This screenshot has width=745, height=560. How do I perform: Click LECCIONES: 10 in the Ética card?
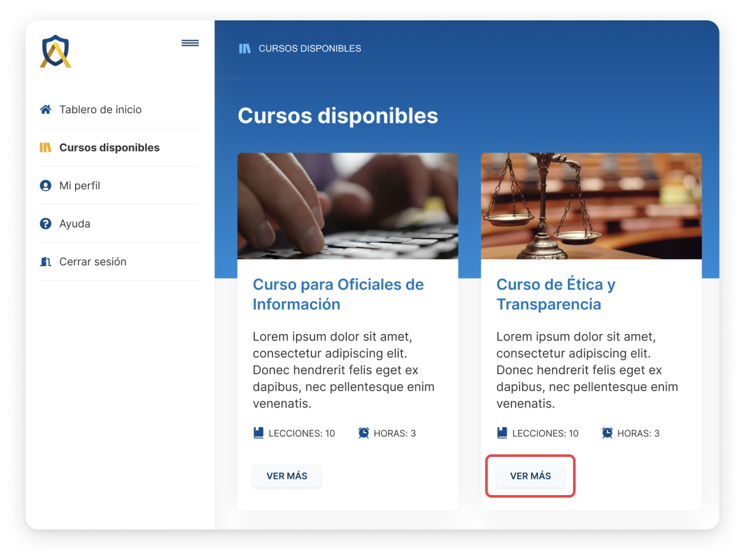tap(546, 433)
